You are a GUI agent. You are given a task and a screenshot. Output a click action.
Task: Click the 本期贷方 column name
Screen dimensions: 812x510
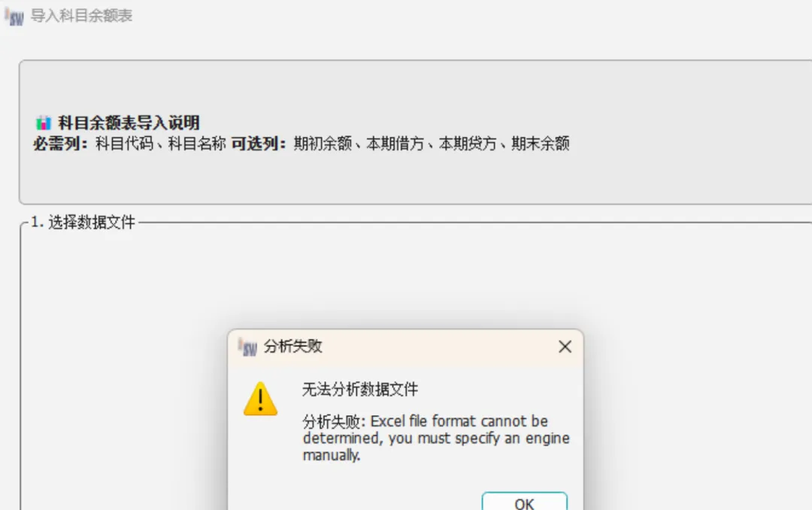coord(468,144)
